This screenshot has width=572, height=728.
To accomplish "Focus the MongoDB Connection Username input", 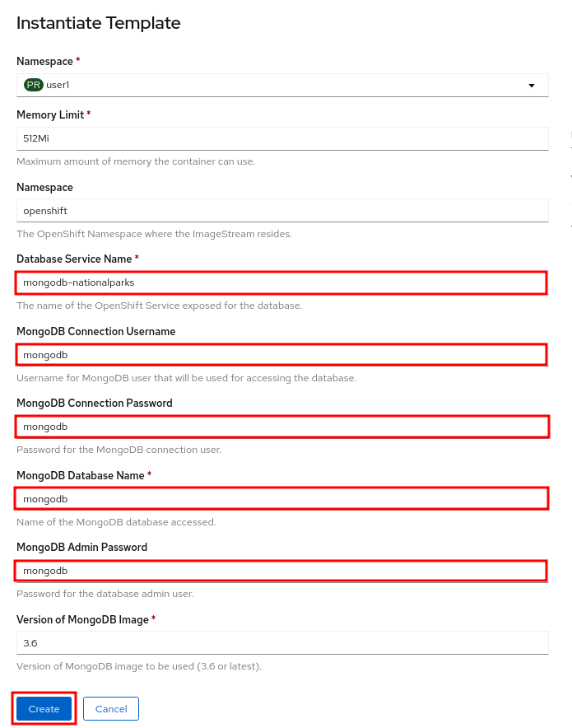I will 282,354.
